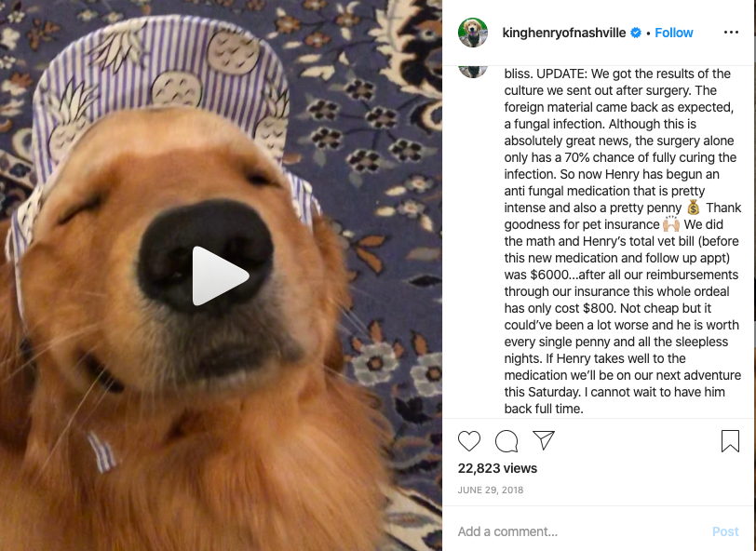Open the profile picture in the post header
The height and width of the screenshot is (551, 756).
click(x=473, y=33)
